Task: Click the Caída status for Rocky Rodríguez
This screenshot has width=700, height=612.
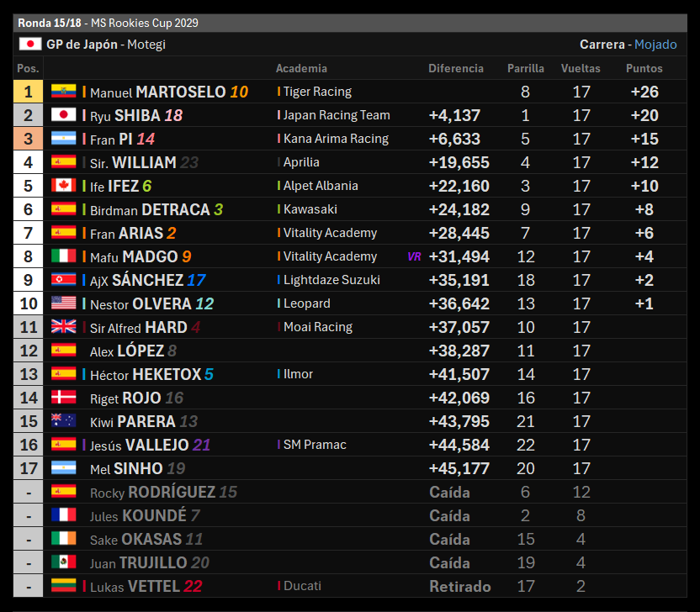Action: [449, 492]
